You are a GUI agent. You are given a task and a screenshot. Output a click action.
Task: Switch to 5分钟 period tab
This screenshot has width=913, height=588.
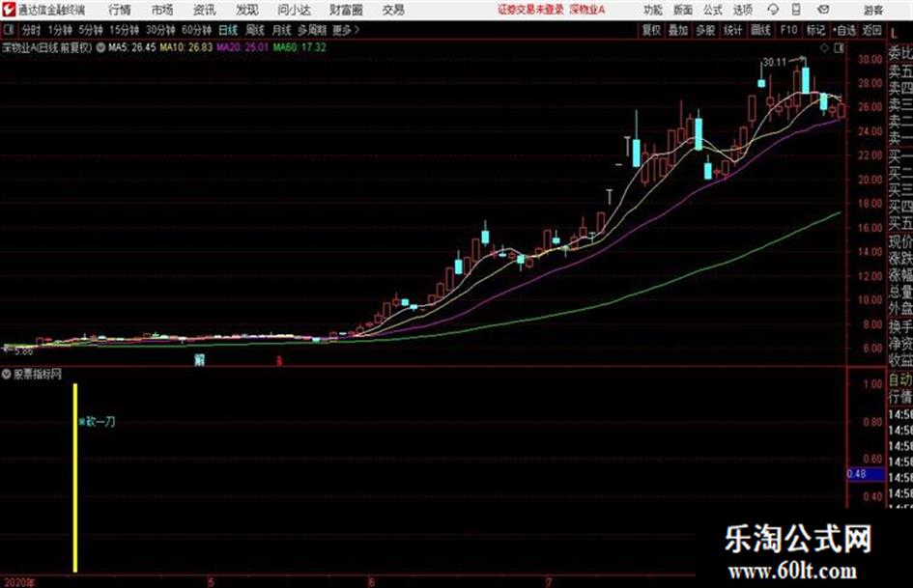pos(91,30)
